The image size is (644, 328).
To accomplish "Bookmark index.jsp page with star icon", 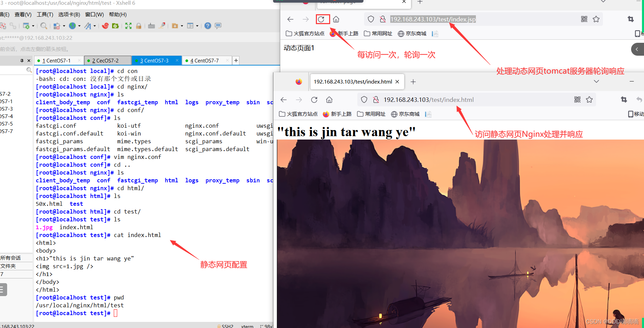I will [x=596, y=19].
